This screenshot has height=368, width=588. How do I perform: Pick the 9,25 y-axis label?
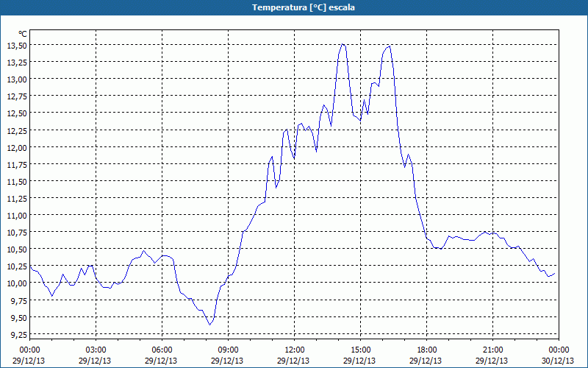point(19,334)
